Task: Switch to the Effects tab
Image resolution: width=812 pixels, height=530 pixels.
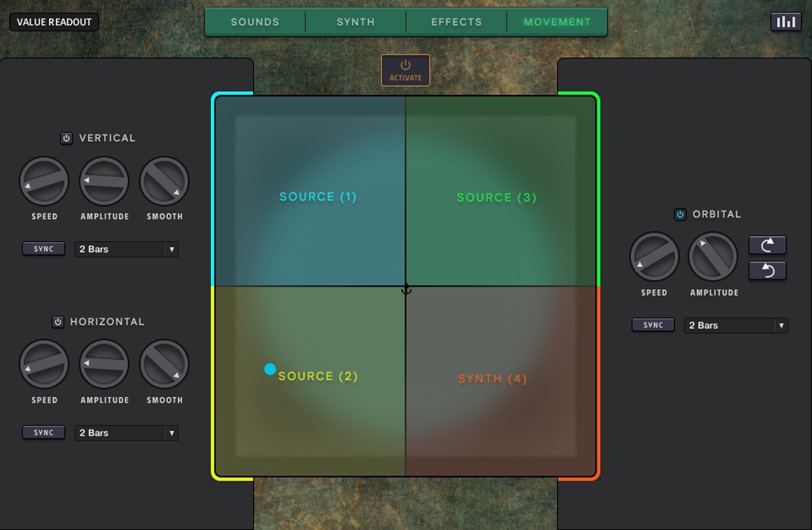Action: click(456, 21)
